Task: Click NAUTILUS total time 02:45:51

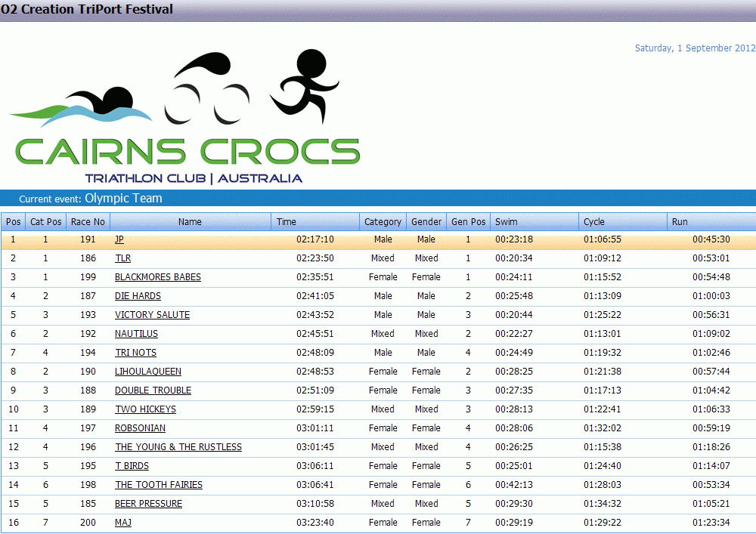Action: tap(314, 334)
